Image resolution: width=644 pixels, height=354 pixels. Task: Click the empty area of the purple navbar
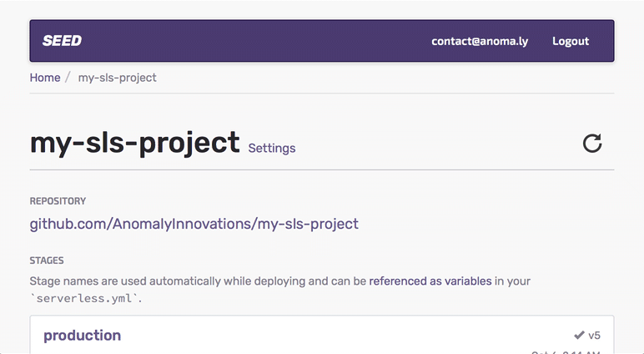pos(250,41)
